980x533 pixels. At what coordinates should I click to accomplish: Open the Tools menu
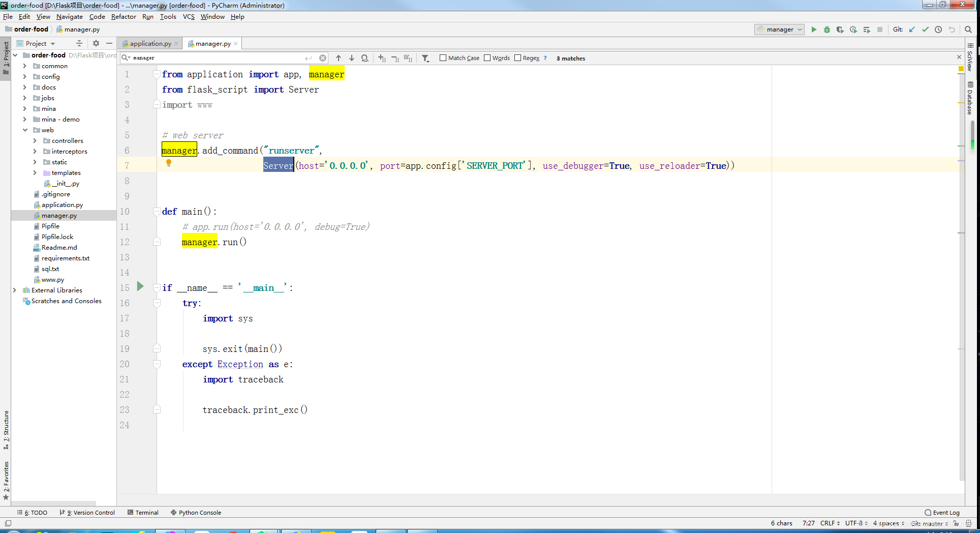168,17
